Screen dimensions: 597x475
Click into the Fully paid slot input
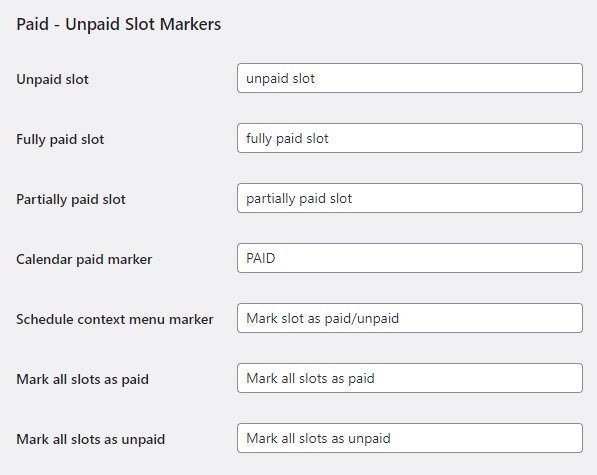[410, 138]
